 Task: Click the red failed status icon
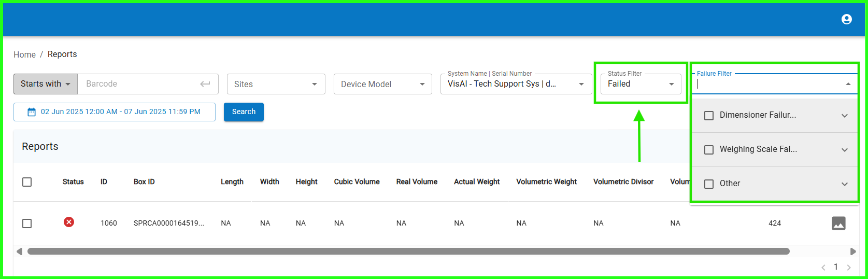pos(69,222)
